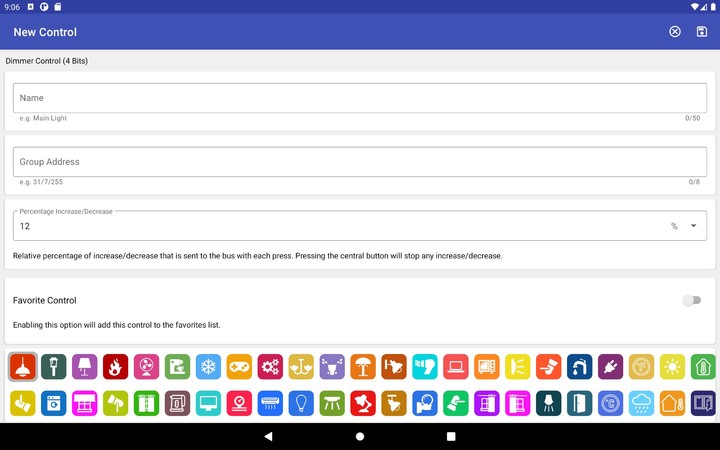The width and height of the screenshot is (720, 450).
Task: Focus the Name input field
Action: (x=360, y=98)
